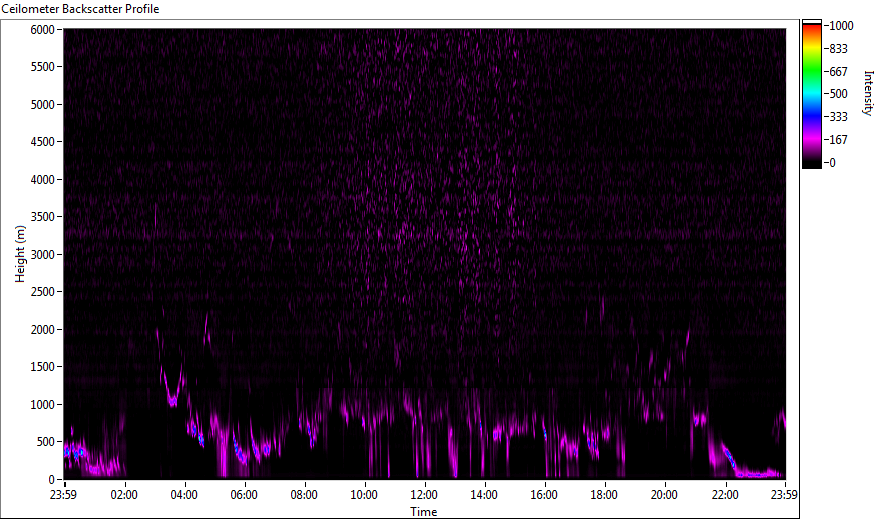Select the 833 intensity scale label

838,49
